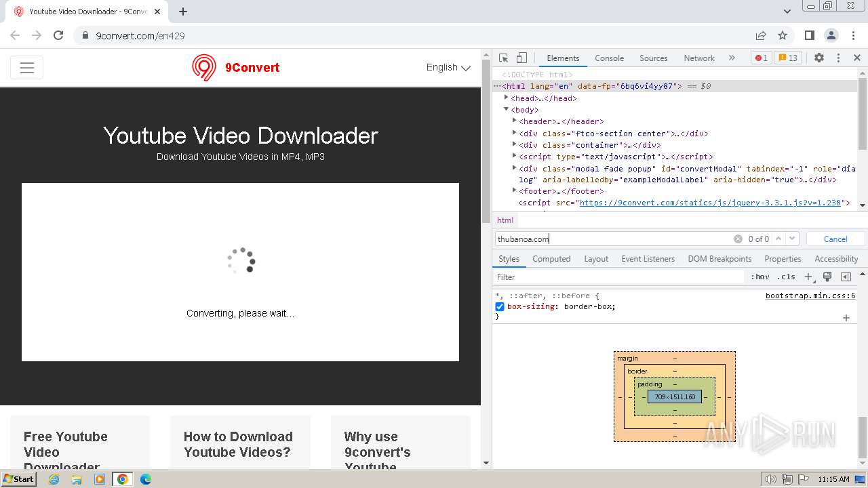Open the bootstrap.min.css:6 source link
Viewport: 868px width, 488px height.
pyautogui.click(x=810, y=296)
